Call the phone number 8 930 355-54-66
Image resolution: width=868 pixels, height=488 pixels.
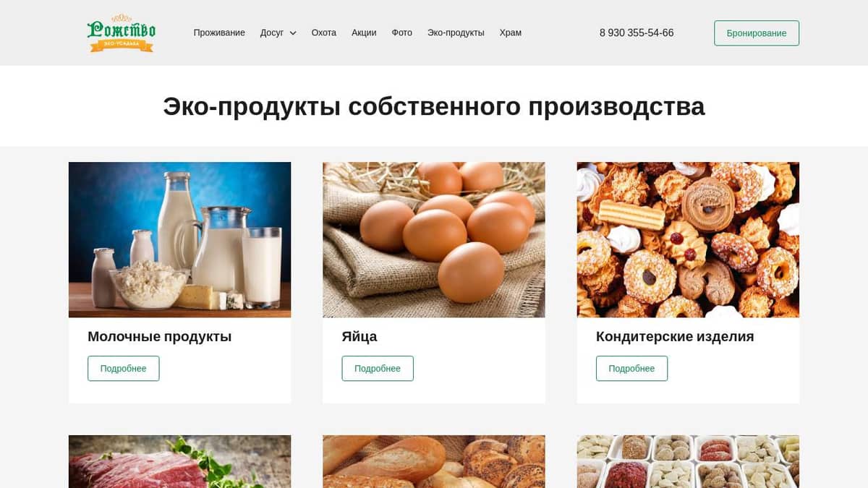(637, 33)
